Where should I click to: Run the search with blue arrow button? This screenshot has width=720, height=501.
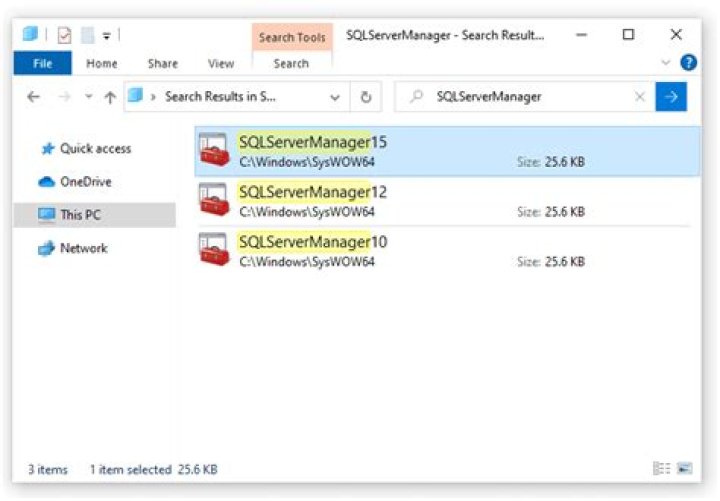tap(671, 96)
